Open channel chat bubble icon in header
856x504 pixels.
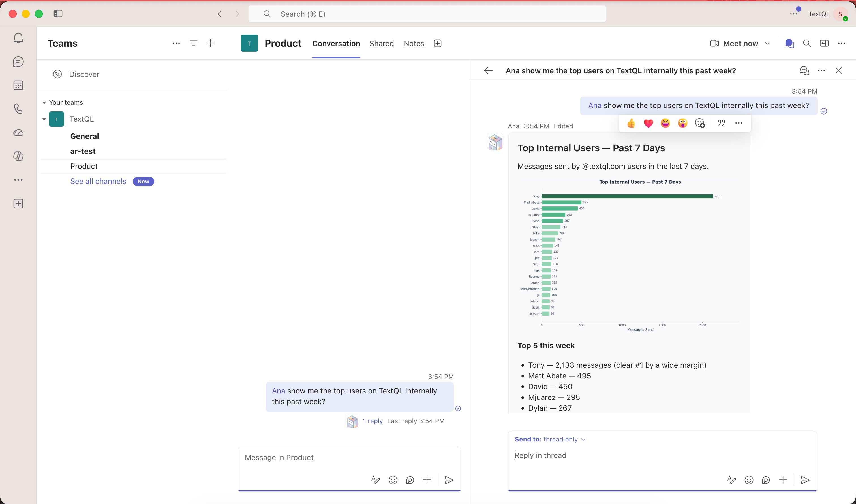click(789, 43)
